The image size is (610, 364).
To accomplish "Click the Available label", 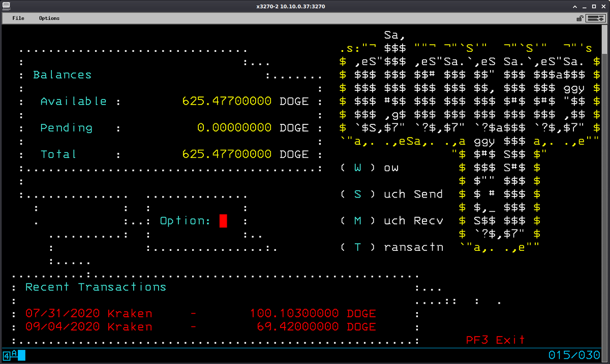I will point(74,102).
